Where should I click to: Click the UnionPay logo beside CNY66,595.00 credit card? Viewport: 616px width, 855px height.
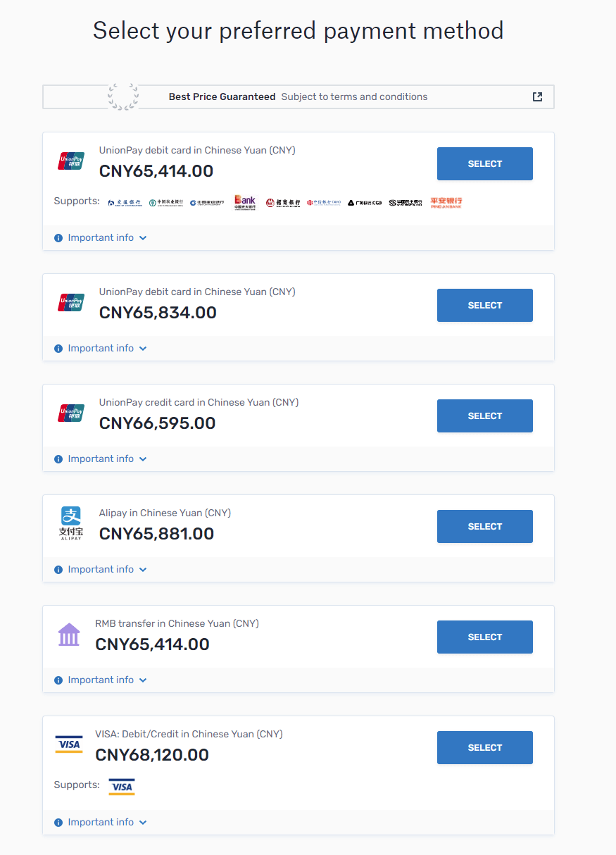(x=70, y=413)
